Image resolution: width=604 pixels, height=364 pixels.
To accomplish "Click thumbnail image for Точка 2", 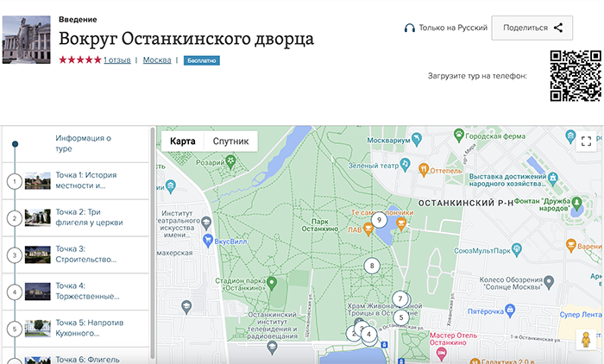I will click(38, 218).
